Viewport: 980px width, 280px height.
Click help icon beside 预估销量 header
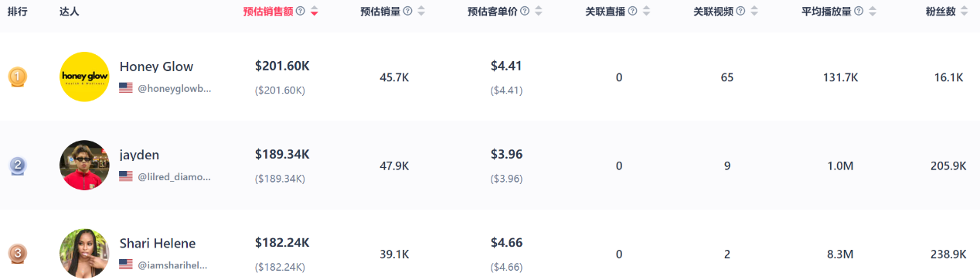407,12
